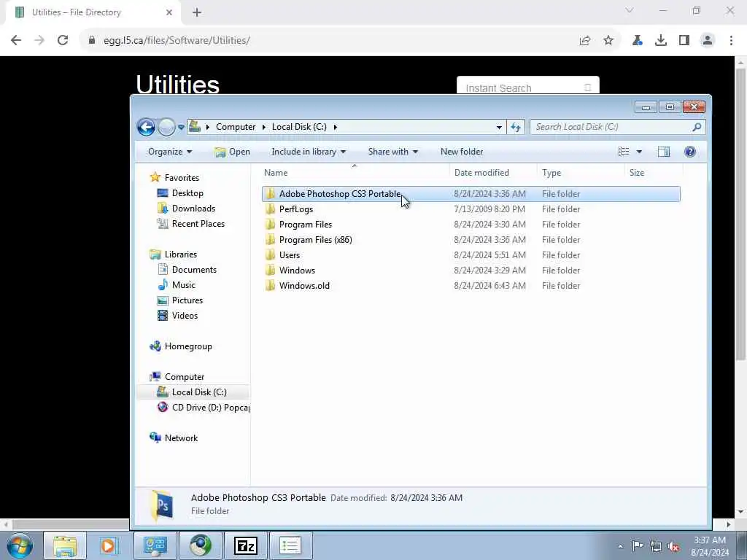Screen dimensions: 747x560
Task: Select Favorites in the navigation pane
Action: click(x=174, y=178)
